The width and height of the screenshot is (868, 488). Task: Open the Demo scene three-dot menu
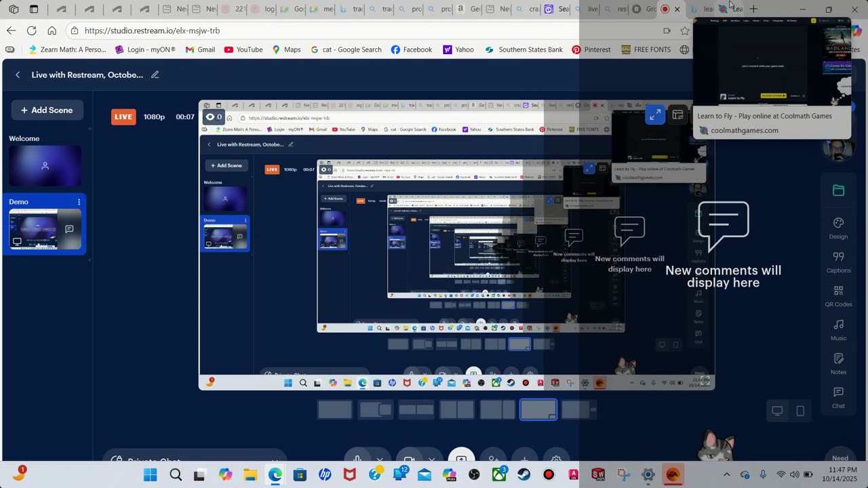click(79, 202)
